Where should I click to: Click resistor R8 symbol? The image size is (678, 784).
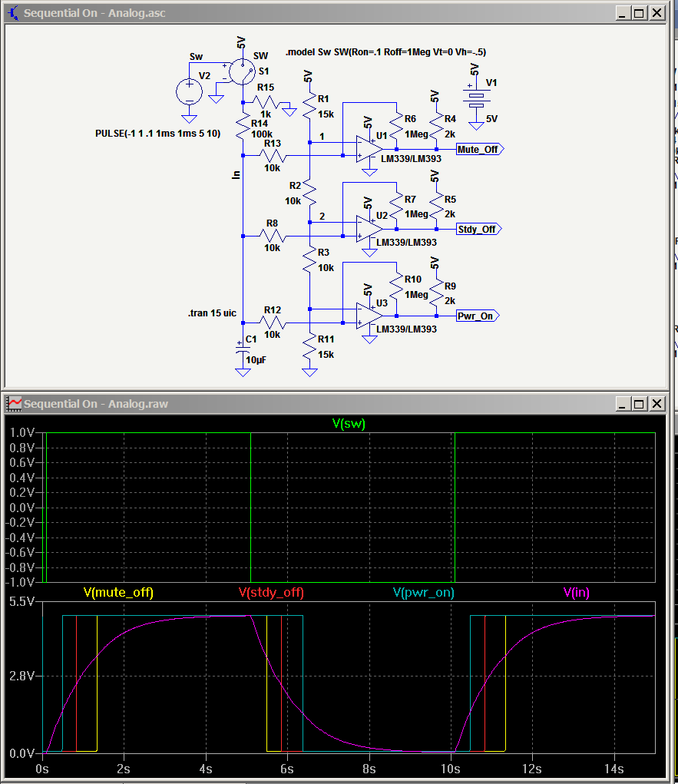pos(273,236)
